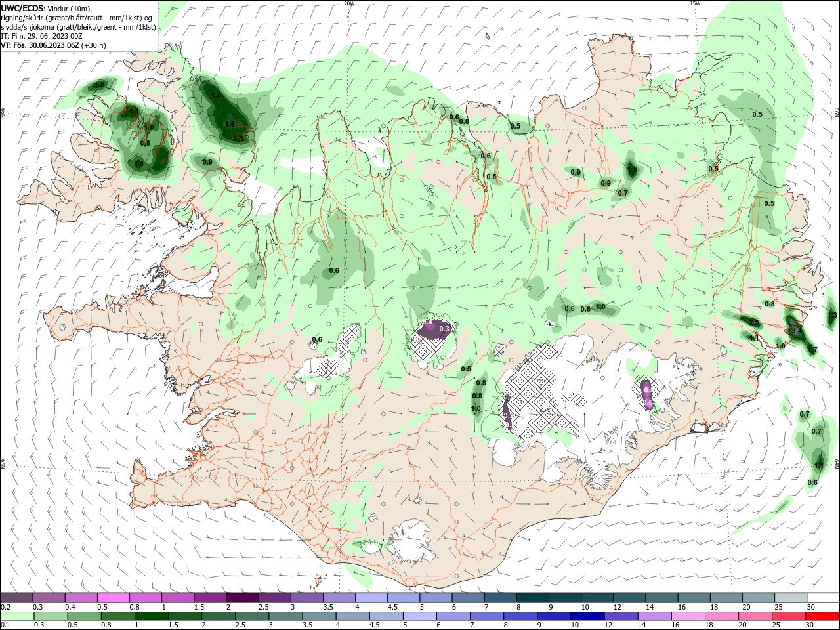Click the '0.3' value on the purple snow patch
This screenshot has width=840, height=630.
tap(444, 329)
